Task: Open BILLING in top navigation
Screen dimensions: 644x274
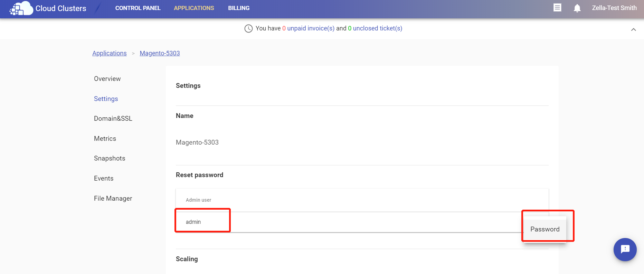Action: 239,8
